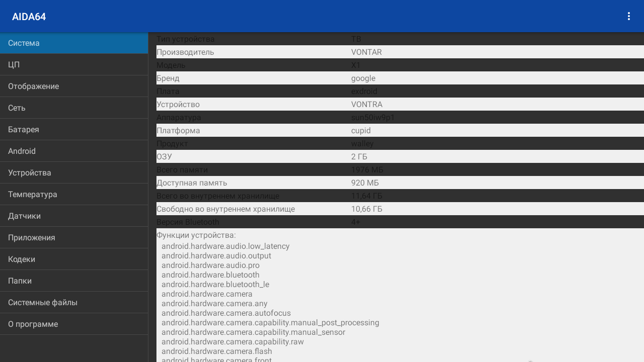The height and width of the screenshot is (362, 644).
Task: Open the Android section in sidebar
Action: (x=74, y=151)
